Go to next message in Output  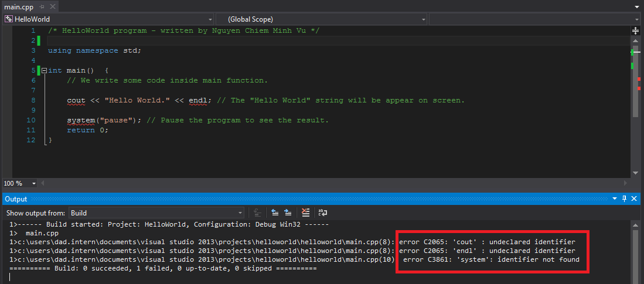click(x=288, y=213)
